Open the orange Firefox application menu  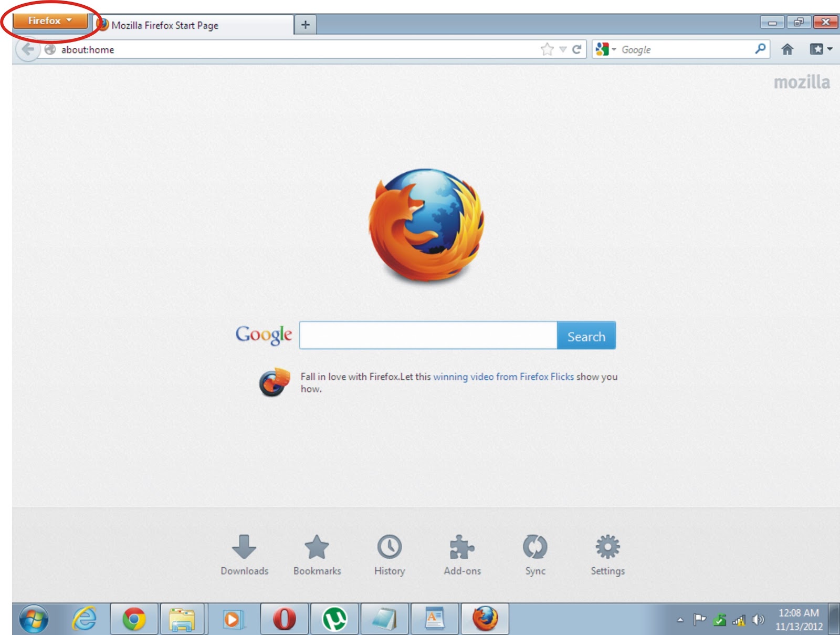pos(50,21)
